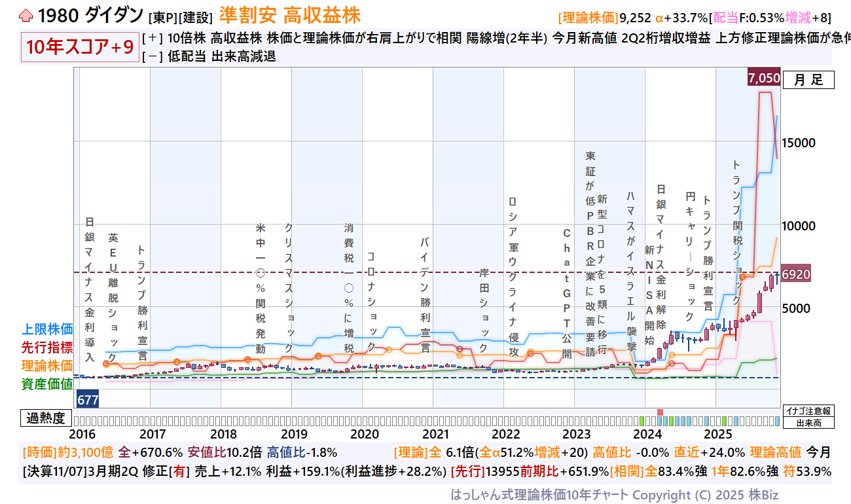Select the 理論株価 legend label
Screen dimensions: 851x504
click(47, 365)
